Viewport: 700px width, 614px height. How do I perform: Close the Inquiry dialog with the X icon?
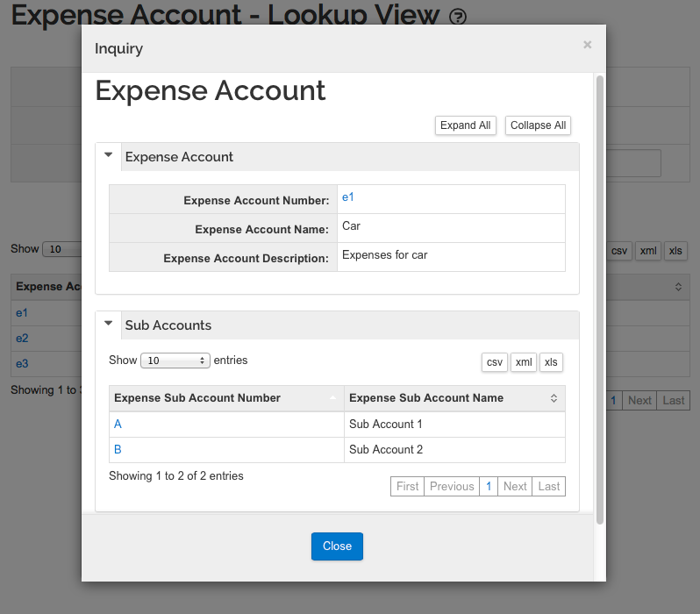tap(587, 45)
